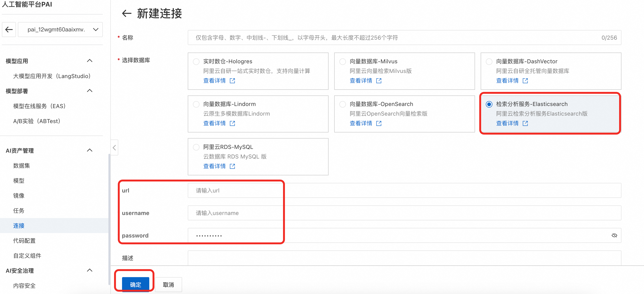Open external link icon in OpenSearch card
Screen dimensions: 644x294
[x=379, y=123]
